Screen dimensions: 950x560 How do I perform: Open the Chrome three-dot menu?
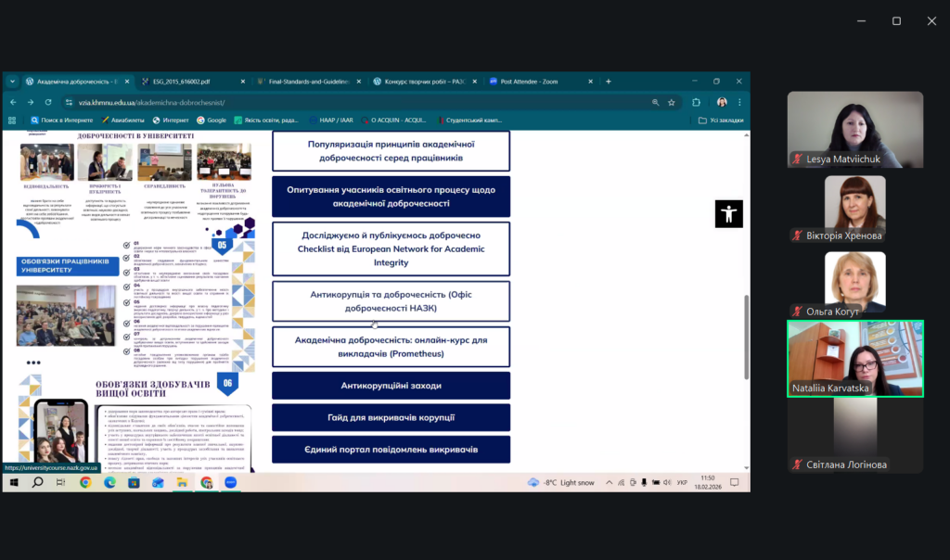coord(739,102)
